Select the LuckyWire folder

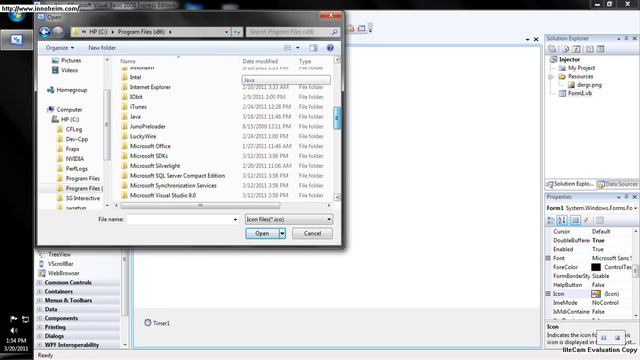point(143,136)
